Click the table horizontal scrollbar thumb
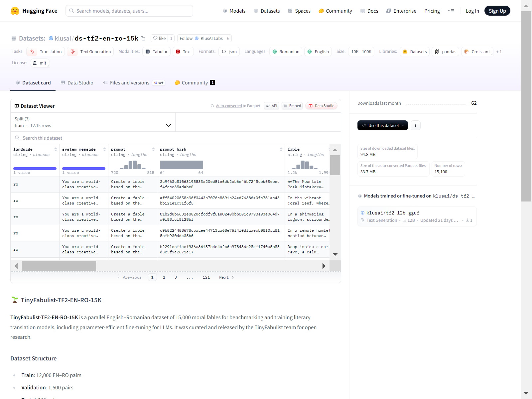Viewport: 532px width, 399px height. (59, 266)
